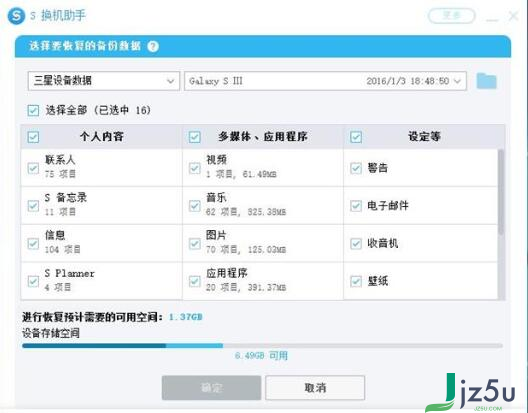
Task: Uncheck the 视频 checkbox
Action: (x=195, y=168)
